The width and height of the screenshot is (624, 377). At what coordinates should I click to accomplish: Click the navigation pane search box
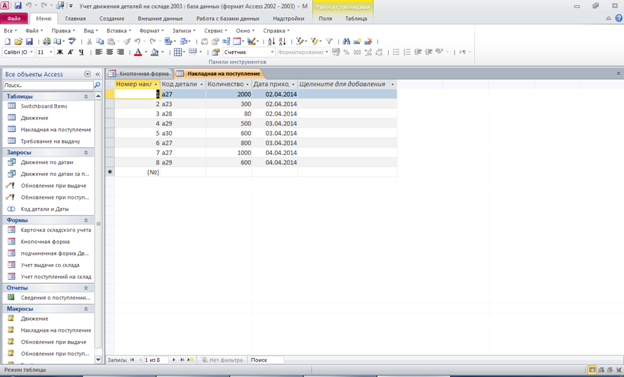pos(48,85)
